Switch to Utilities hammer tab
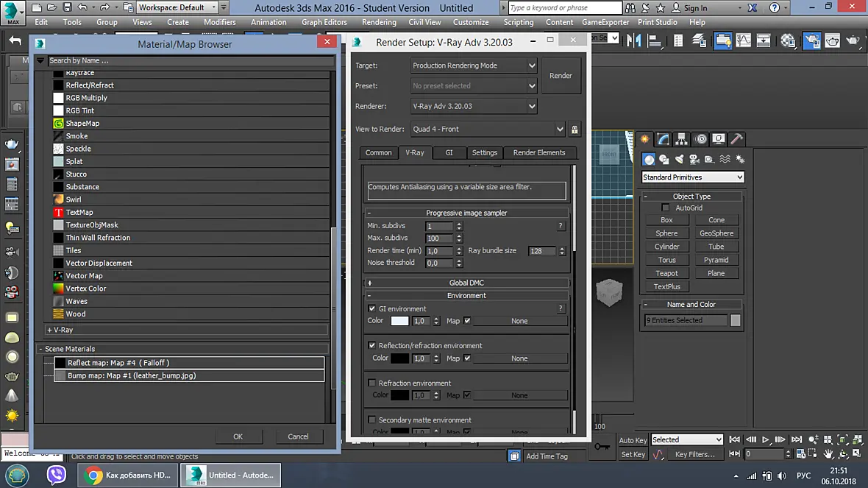Viewport: 868px width, 488px height. coord(736,139)
